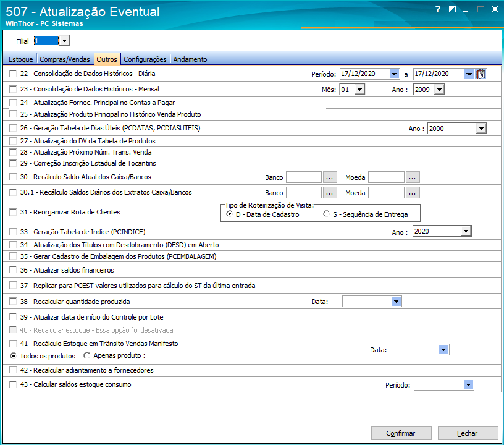Switch to the Compras/Vendas tab

tap(65, 59)
